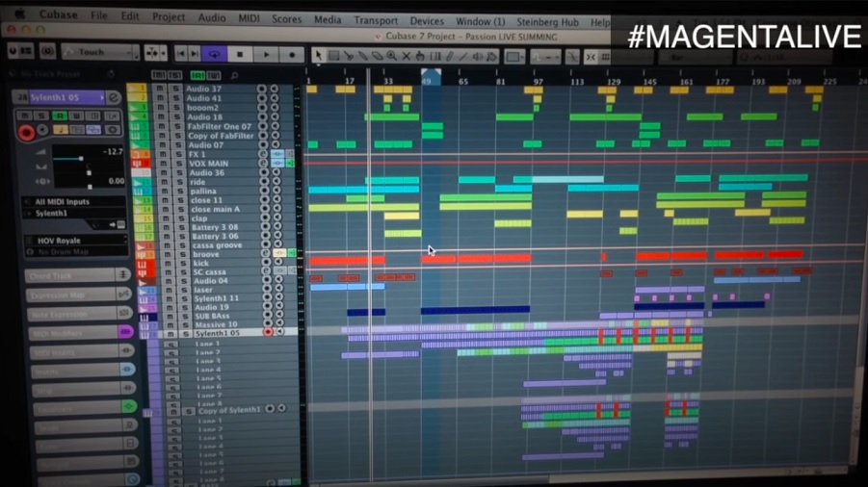Screen dimensions: 868x487
Task: Click the Apple menu icon
Action: tap(19, 13)
